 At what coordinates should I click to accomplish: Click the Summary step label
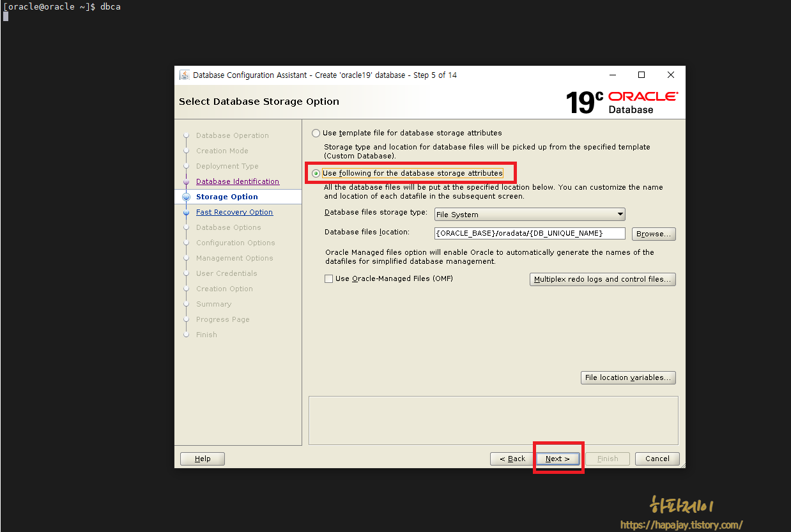point(214,304)
